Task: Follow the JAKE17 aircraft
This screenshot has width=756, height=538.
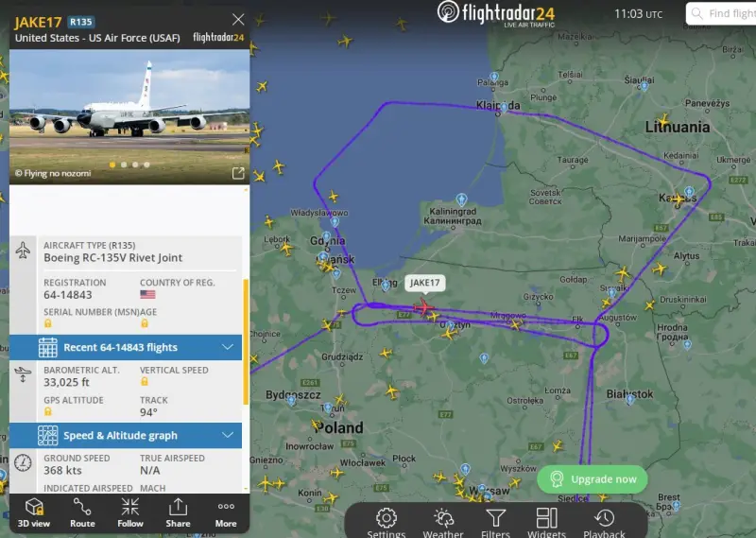Action: (130, 512)
